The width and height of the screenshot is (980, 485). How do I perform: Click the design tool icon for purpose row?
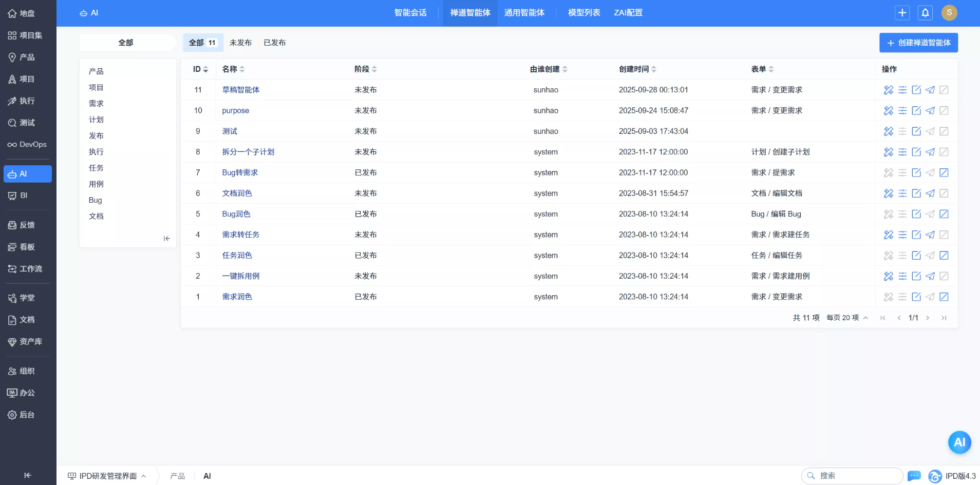pyautogui.click(x=888, y=110)
